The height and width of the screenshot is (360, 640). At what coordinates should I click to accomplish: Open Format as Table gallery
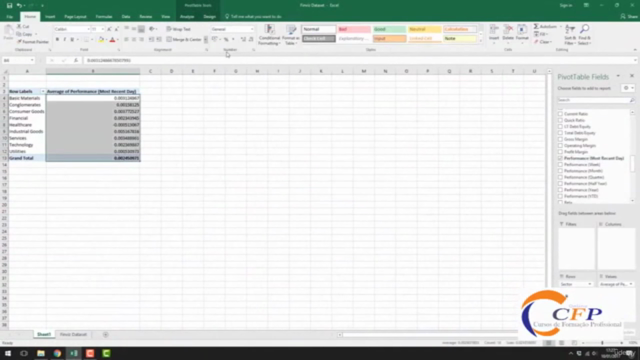pyautogui.click(x=291, y=35)
